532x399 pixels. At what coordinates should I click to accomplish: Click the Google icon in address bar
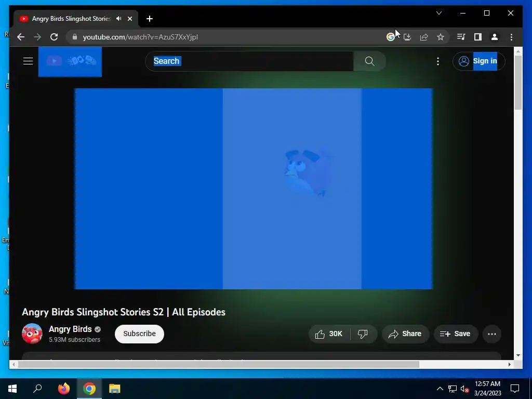point(391,37)
